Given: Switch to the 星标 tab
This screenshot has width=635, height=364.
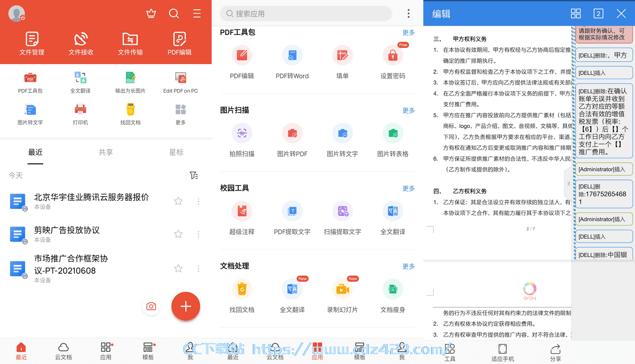Looking at the screenshot, I should (176, 152).
